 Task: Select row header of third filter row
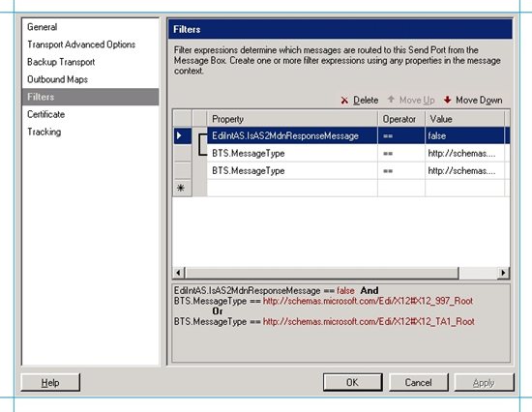tap(183, 171)
